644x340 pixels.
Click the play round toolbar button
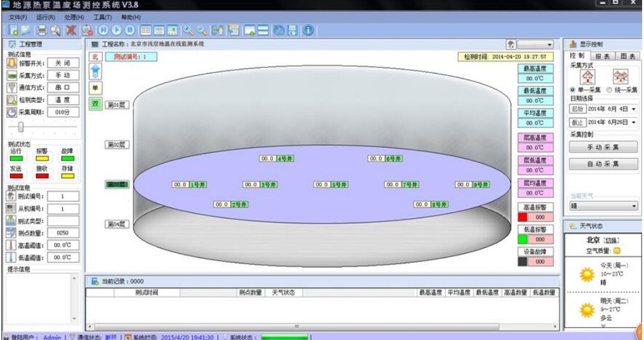[117, 30]
